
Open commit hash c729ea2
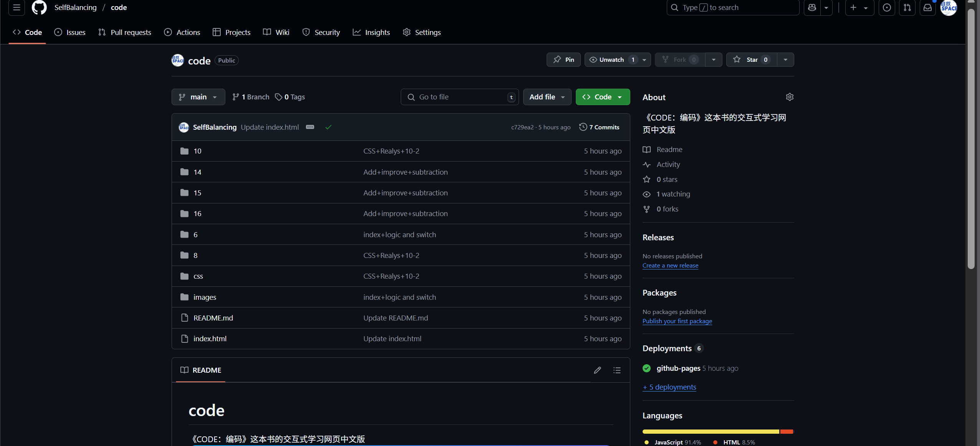pos(522,127)
